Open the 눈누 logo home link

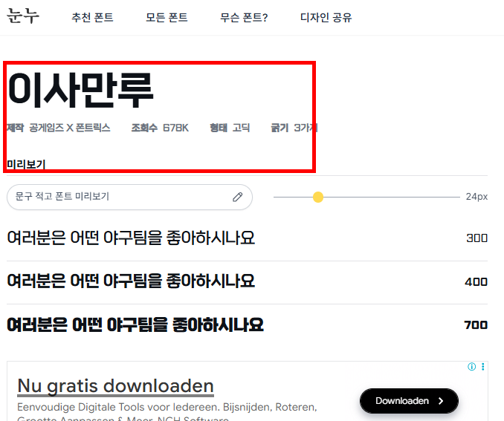click(23, 16)
